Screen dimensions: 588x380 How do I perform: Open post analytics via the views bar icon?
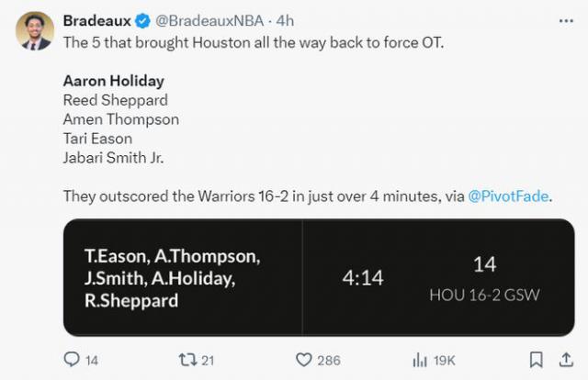[x=421, y=360]
